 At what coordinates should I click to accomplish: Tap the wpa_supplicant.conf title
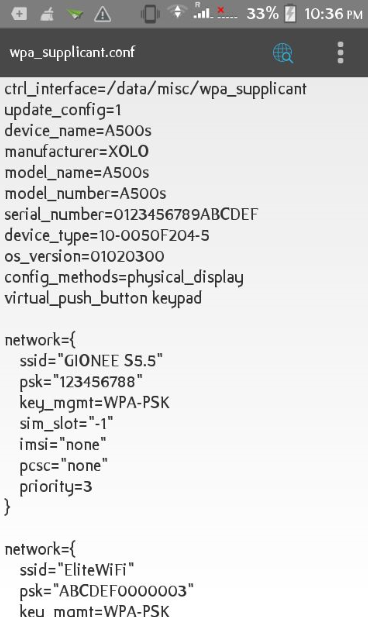point(72,52)
